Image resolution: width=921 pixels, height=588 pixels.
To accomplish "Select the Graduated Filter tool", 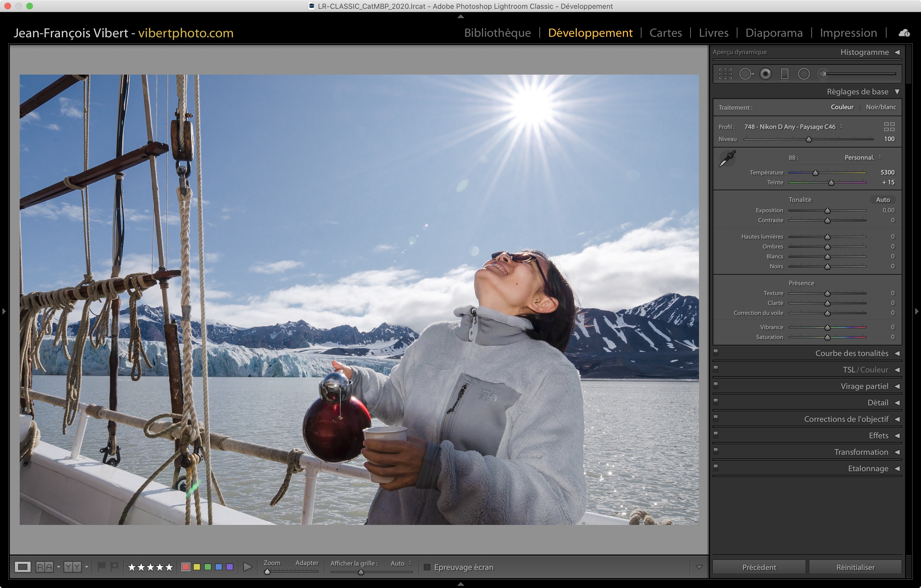I will click(x=784, y=74).
